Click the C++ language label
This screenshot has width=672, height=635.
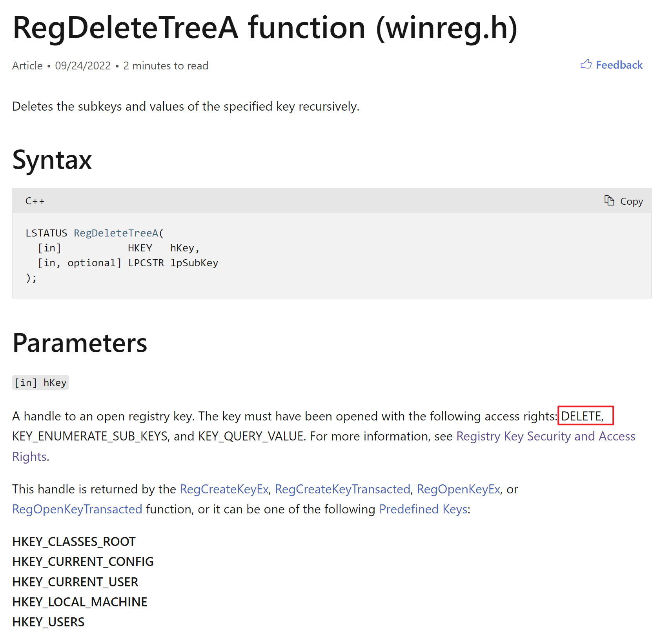[35, 201]
